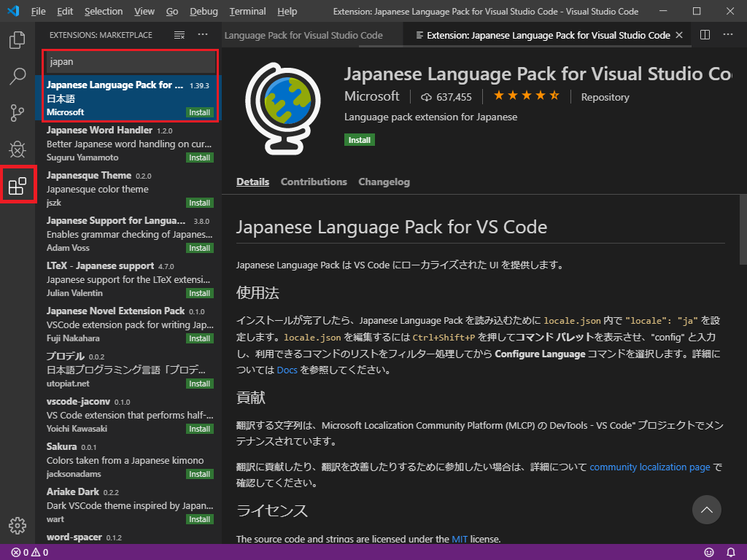Click the green Install button in extension header

(359, 140)
